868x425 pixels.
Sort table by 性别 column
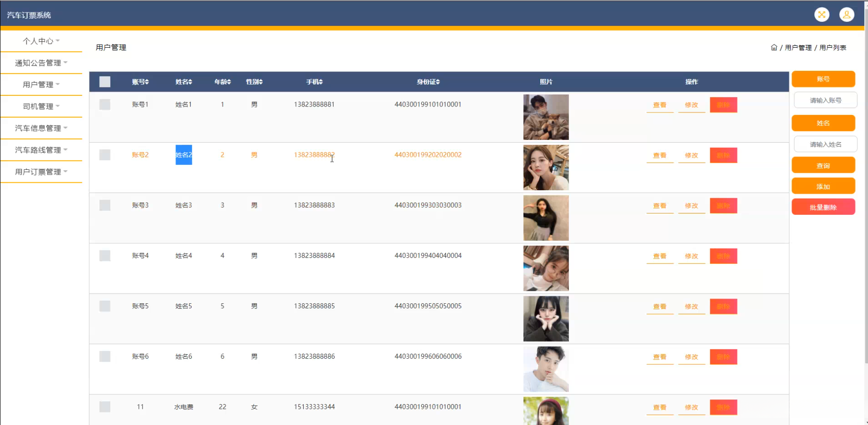(x=254, y=82)
